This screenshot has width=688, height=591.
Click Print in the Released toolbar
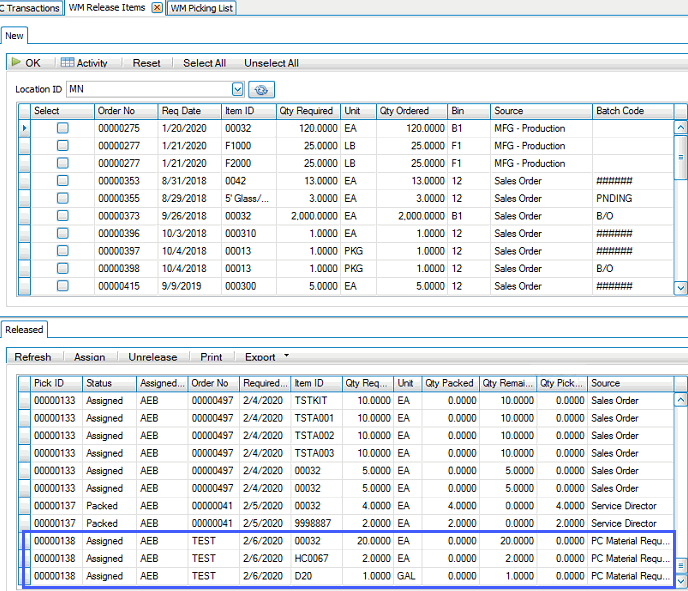pyautogui.click(x=211, y=357)
